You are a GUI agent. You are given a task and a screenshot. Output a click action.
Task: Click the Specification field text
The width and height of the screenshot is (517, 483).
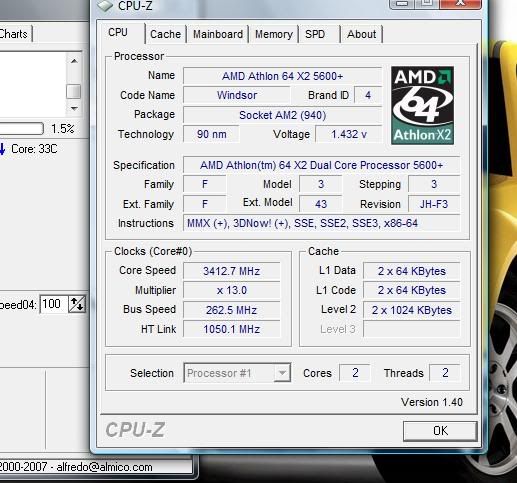pos(321,165)
